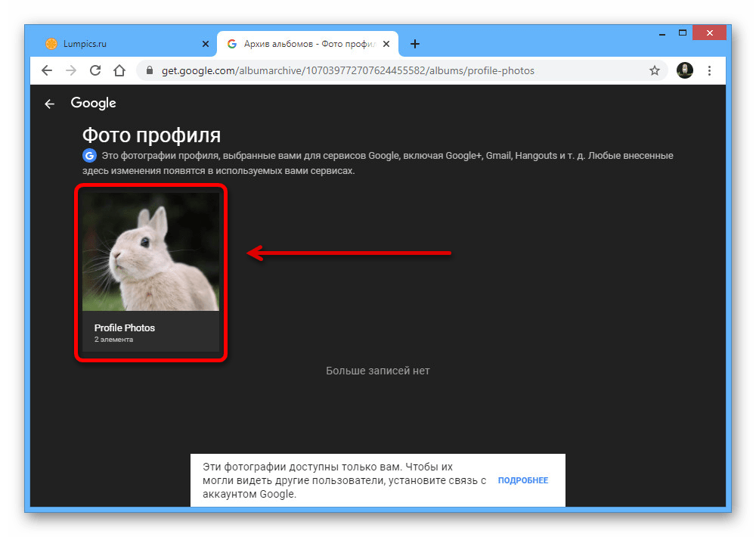Open the Chrome profile avatar

pos(684,70)
